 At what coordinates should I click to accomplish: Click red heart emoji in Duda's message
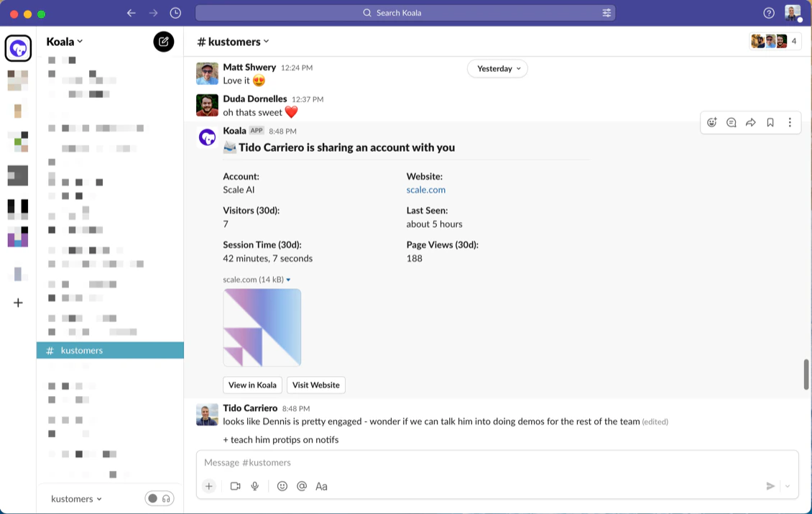tap(292, 112)
